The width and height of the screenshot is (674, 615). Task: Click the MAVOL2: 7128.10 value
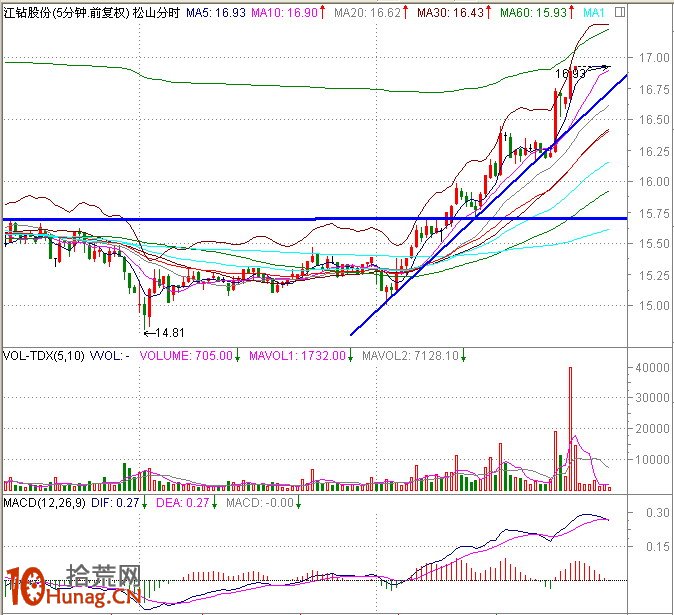coord(411,356)
